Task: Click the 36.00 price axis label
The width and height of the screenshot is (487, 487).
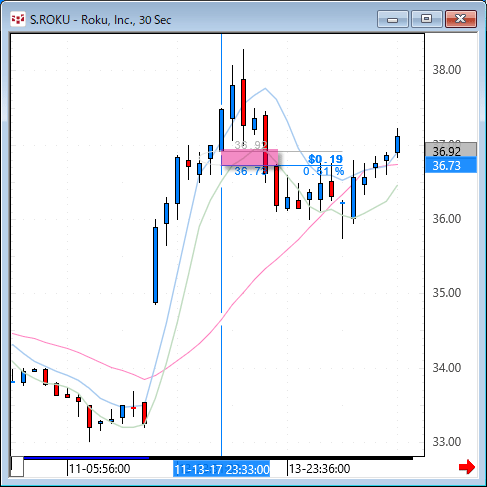Action: point(447,219)
